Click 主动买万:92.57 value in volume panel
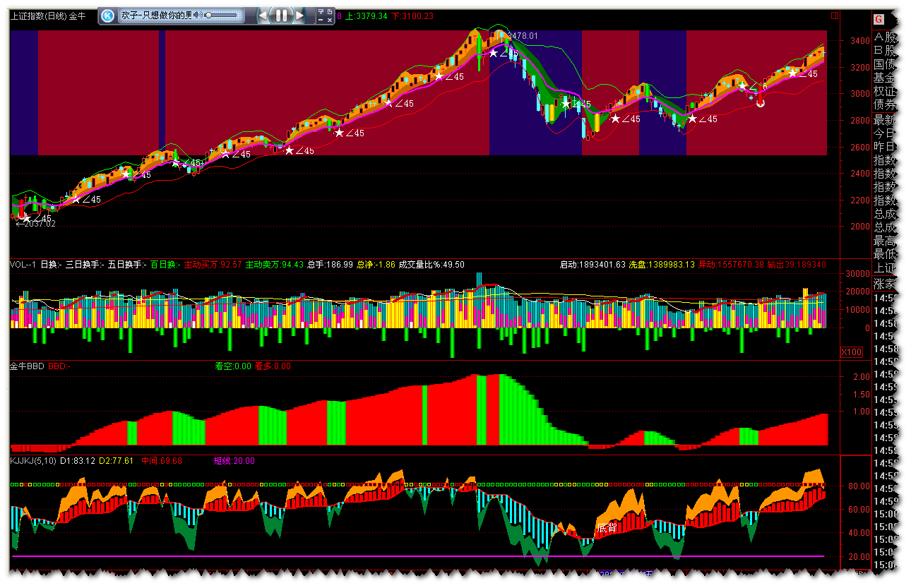The height and width of the screenshot is (588, 911). click(213, 265)
